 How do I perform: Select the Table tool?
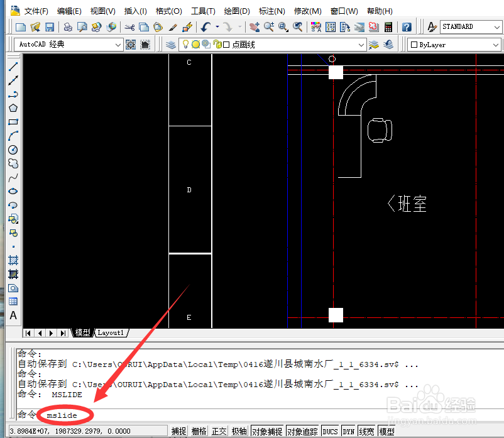pos(13,302)
